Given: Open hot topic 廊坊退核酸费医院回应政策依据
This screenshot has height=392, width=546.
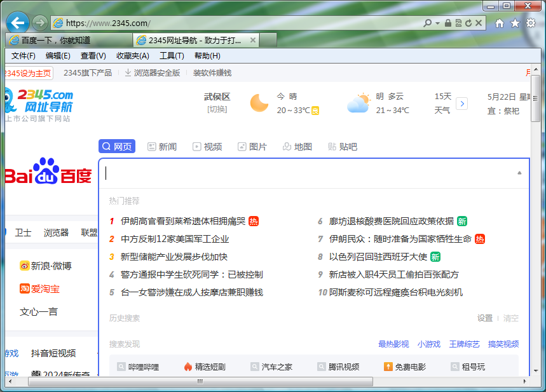Looking at the screenshot, I should click(392, 221).
